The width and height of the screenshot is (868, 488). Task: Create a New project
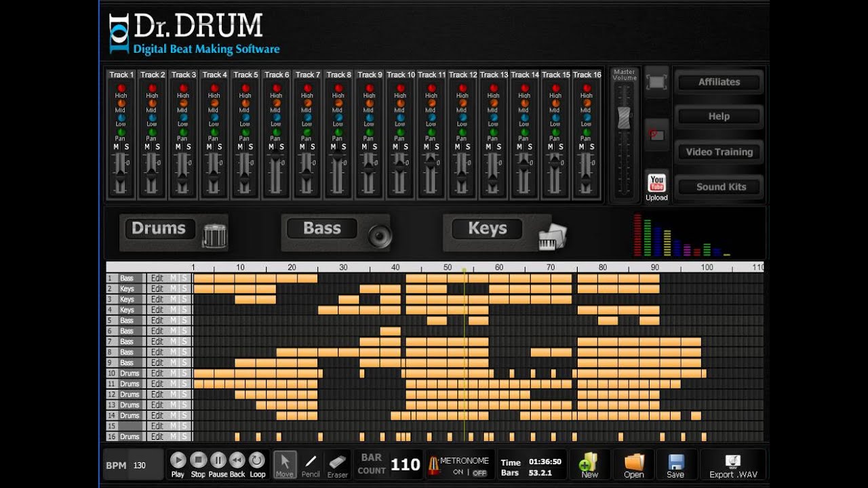point(589,465)
